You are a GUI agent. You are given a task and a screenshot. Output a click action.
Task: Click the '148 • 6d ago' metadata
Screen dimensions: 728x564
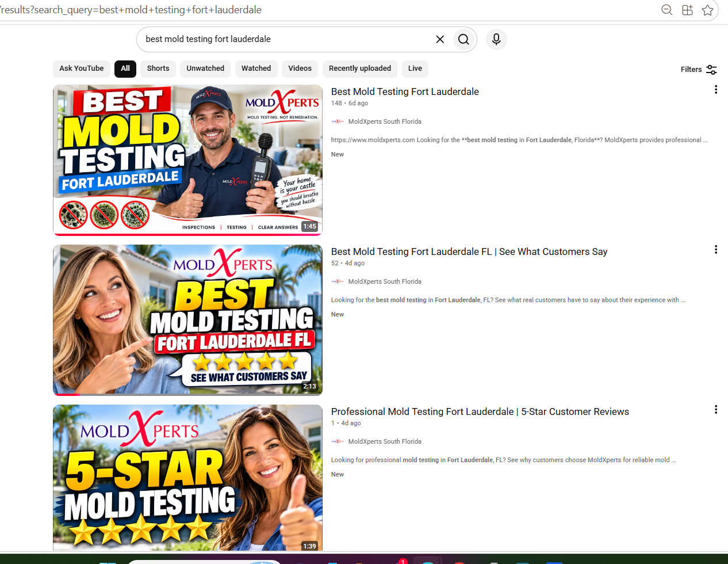350,103
